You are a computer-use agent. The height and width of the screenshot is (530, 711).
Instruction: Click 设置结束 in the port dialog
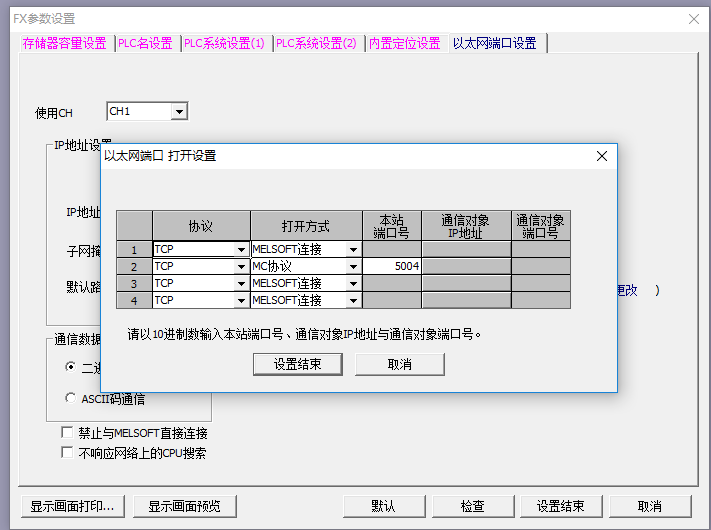point(298,365)
